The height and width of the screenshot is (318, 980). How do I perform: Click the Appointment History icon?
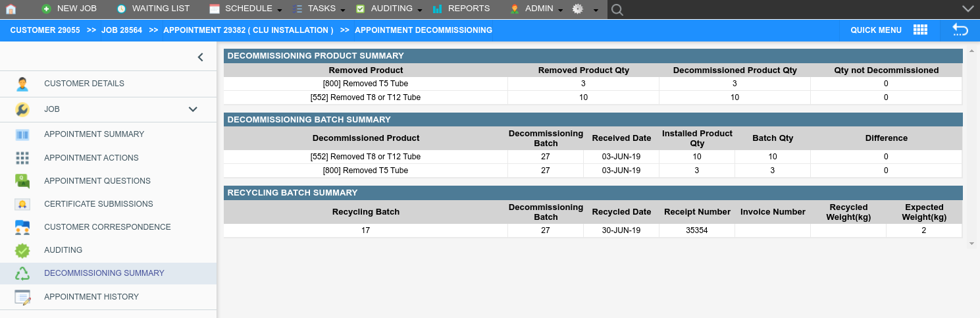click(22, 297)
